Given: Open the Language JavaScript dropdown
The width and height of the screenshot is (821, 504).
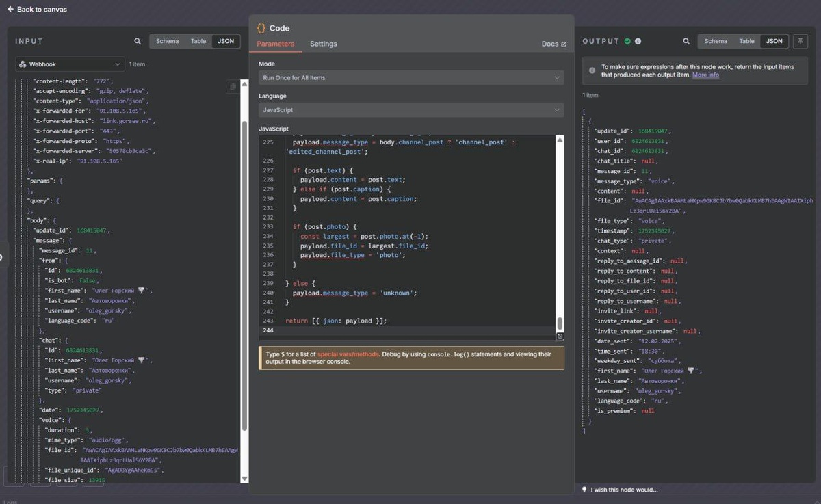Looking at the screenshot, I should pyautogui.click(x=411, y=110).
